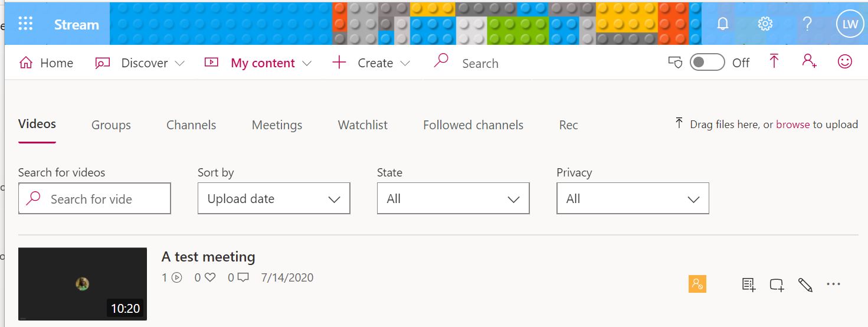The height and width of the screenshot is (327, 868).
Task: Edit A test meeting with pencil icon
Action: 805,285
